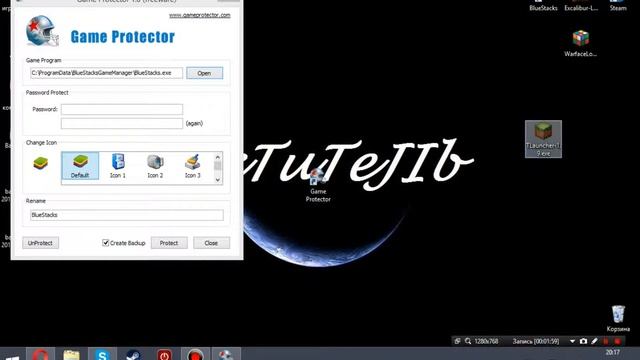Screen dimensions: 640x360
Task: Open Opera browser from the taskbar
Action: tap(40, 354)
